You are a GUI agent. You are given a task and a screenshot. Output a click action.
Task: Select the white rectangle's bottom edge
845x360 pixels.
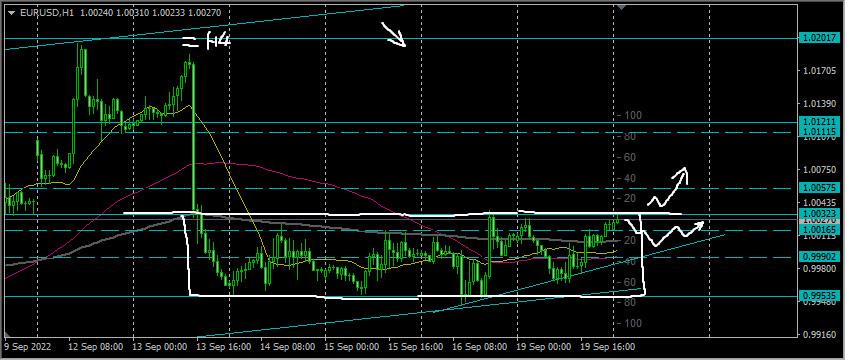coord(418,296)
